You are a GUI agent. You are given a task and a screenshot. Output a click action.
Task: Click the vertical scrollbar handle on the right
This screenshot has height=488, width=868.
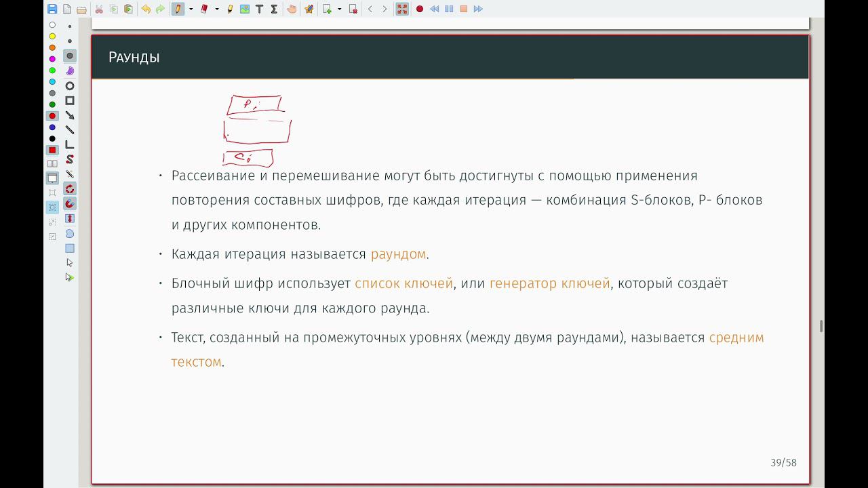[821, 326]
